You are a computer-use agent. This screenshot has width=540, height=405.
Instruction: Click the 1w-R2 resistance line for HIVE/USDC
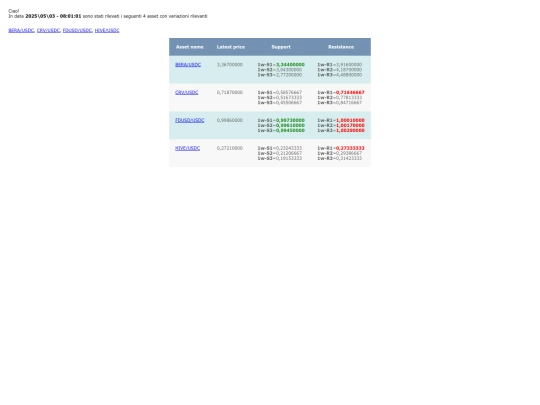[340, 153]
